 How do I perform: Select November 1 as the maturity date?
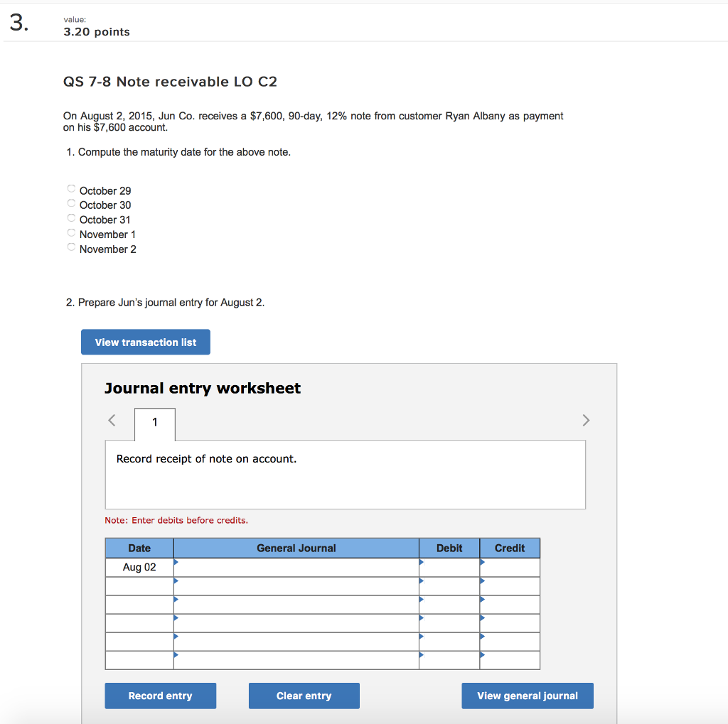pos(71,232)
